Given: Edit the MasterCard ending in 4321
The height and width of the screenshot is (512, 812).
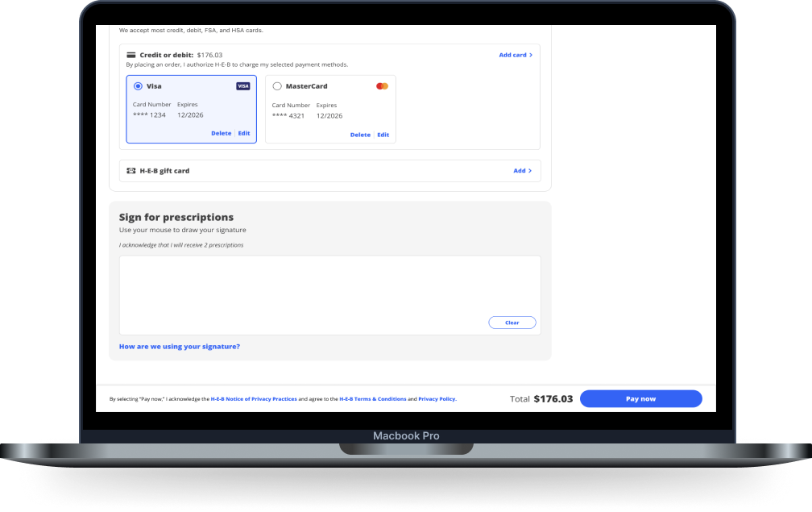Looking at the screenshot, I should coord(383,135).
